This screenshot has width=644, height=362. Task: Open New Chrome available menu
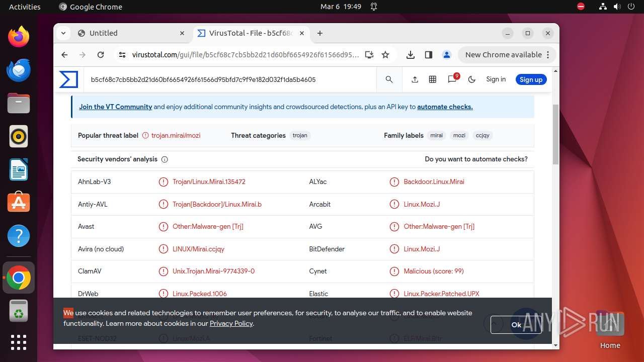point(507,55)
